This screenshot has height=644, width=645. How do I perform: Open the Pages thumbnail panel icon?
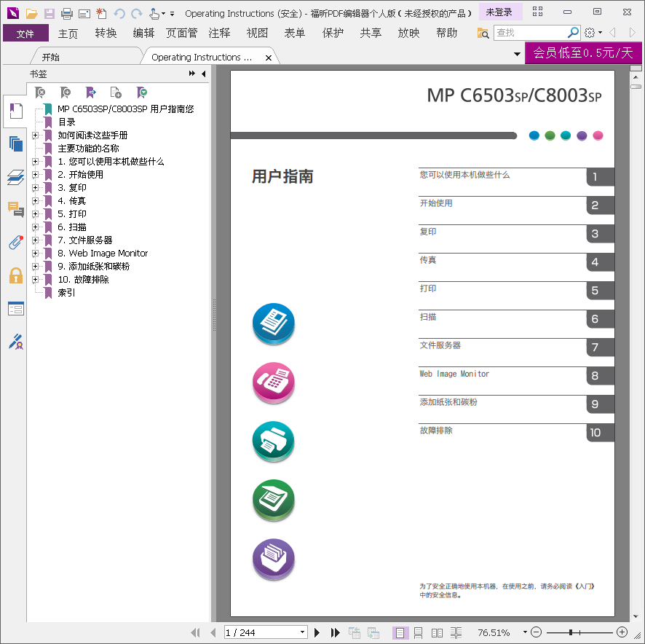pos(16,144)
